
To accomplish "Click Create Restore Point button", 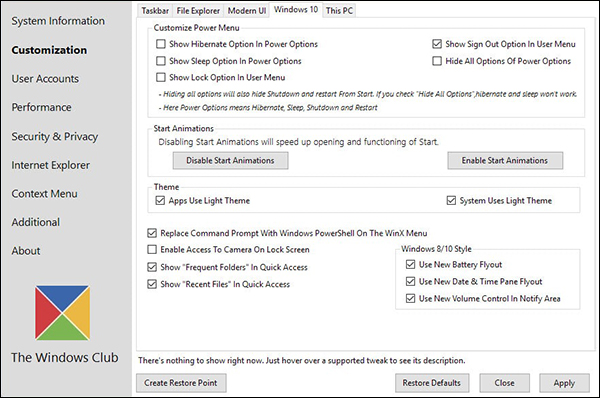I will [x=181, y=383].
